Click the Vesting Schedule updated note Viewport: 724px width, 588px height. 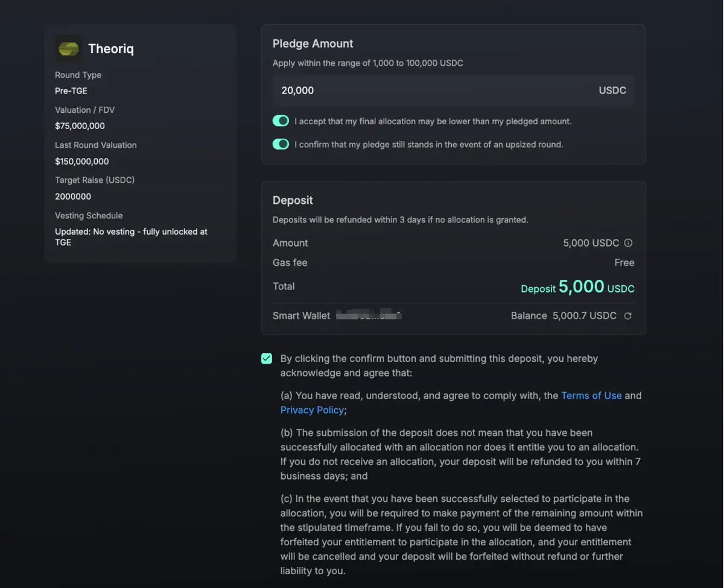131,237
